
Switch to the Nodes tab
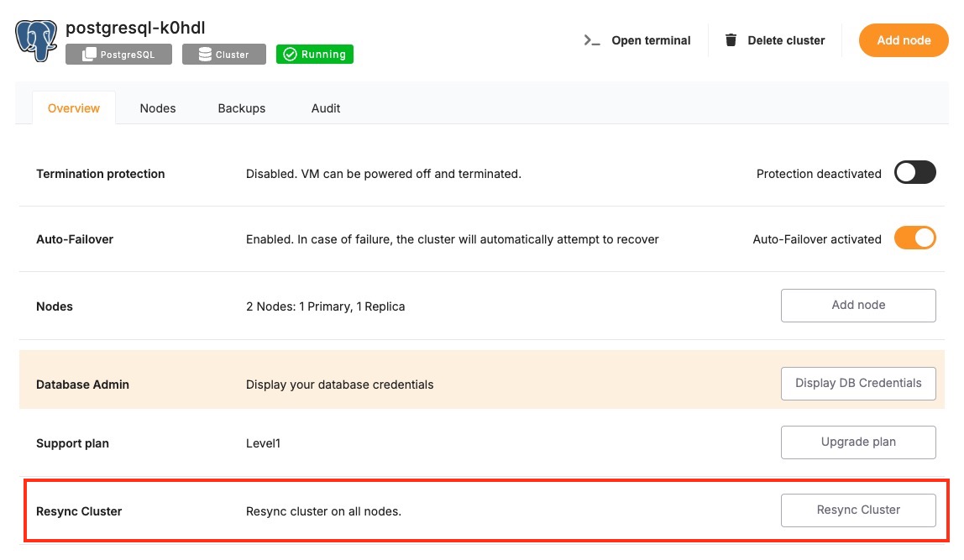coord(158,108)
